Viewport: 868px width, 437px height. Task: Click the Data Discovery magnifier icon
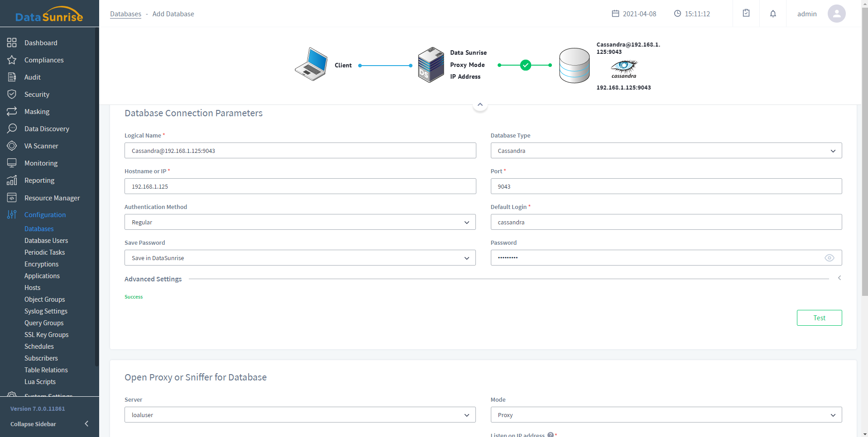(x=12, y=128)
